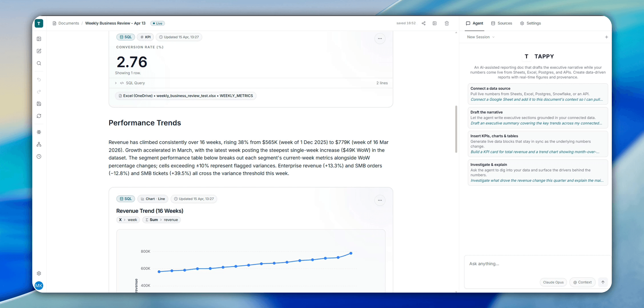Toggle the sidebar panel icon
644x308 pixels.
tap(39, 39)
